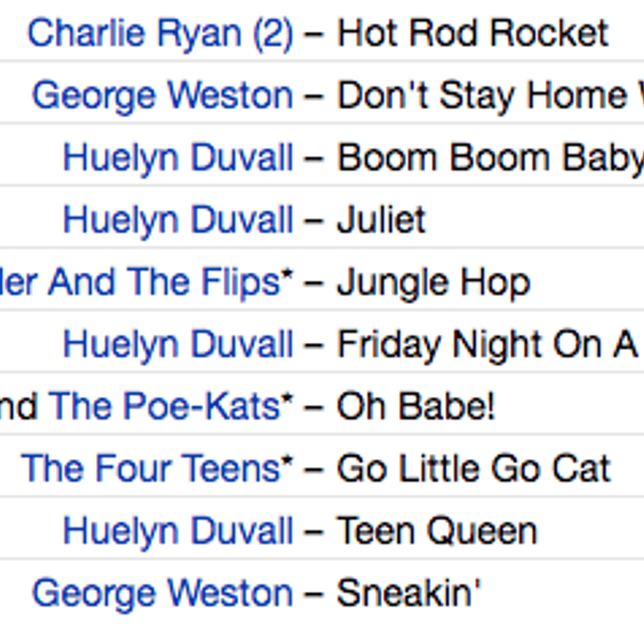Select the Go Little Go Cat title
This screenshot has height=644, width=644.
pos(474,468)
